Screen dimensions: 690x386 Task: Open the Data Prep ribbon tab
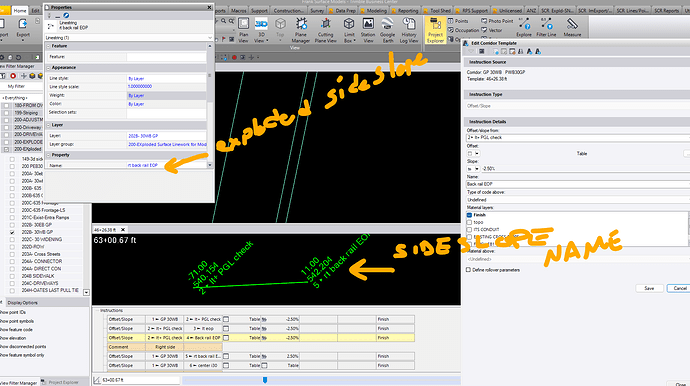343,11
